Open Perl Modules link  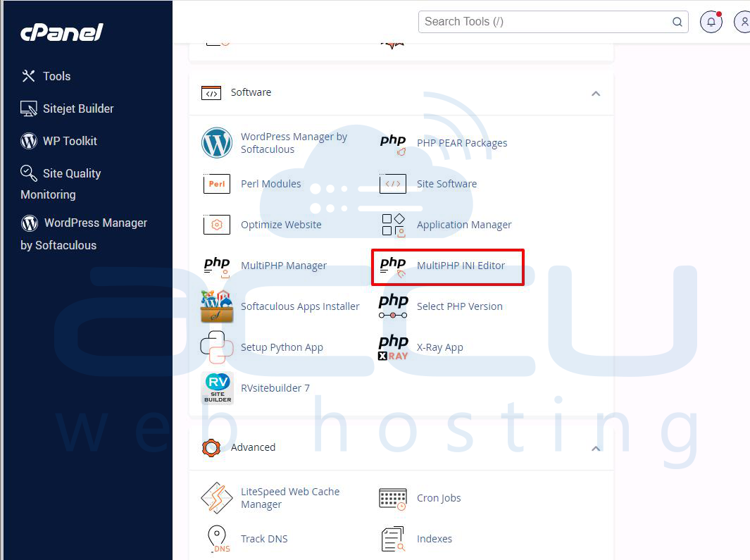(x=270, y=184)
